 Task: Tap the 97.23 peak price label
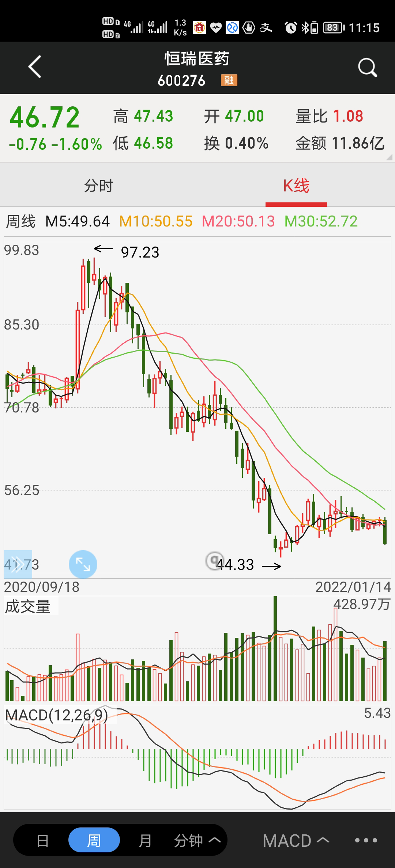[140, 252]
